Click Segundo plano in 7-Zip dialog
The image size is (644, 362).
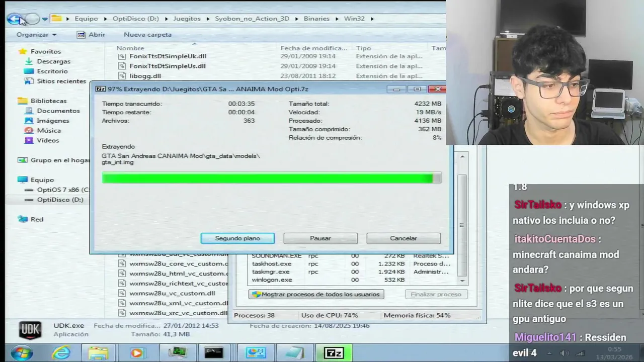click(237, 238)
